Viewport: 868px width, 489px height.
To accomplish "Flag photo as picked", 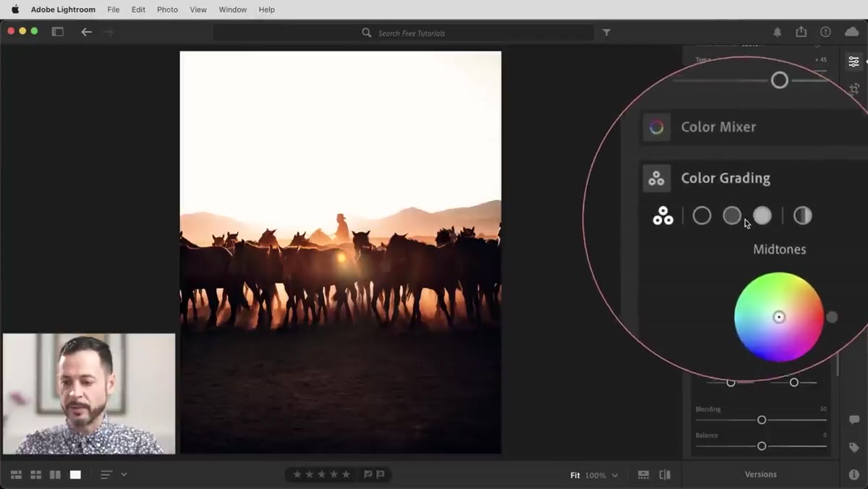I will pos(367,475).
